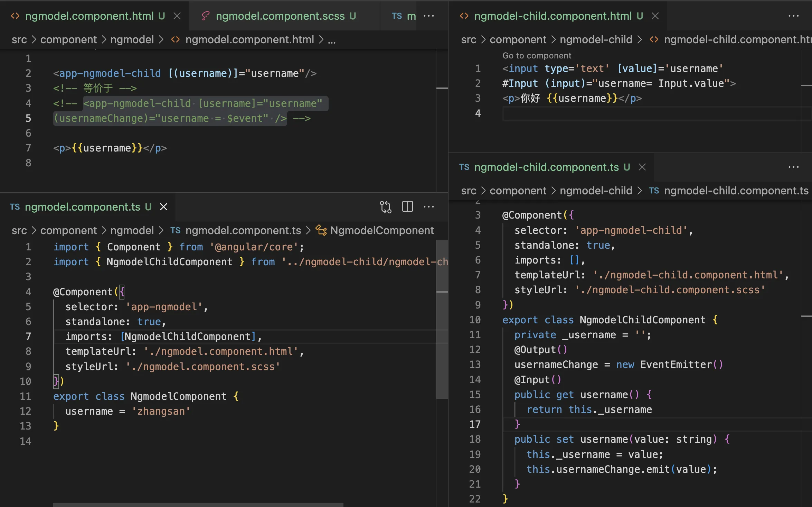
Task: Close the ngmodel-child.component.ts tab
Action: pyautogui.click(x=642, y=167)
